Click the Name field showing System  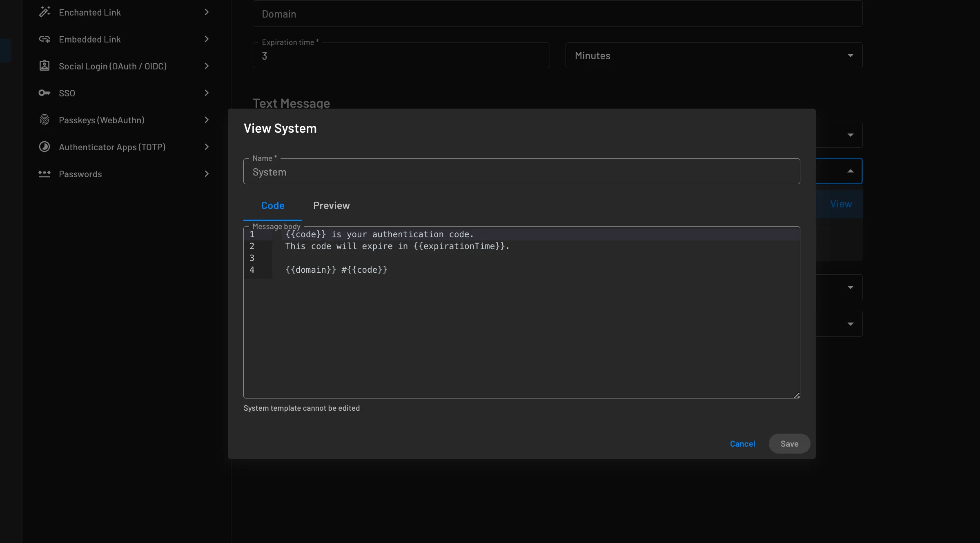521,171
